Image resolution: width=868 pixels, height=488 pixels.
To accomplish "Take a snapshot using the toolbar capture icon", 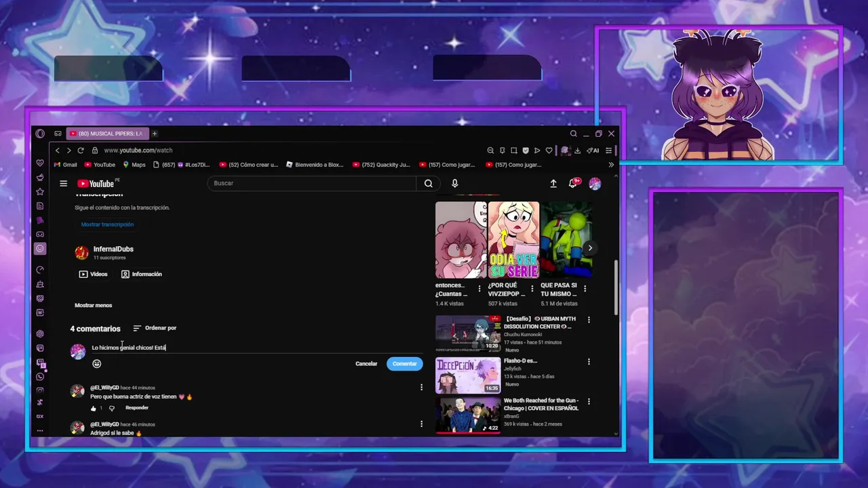I will (x=514, y=150).
